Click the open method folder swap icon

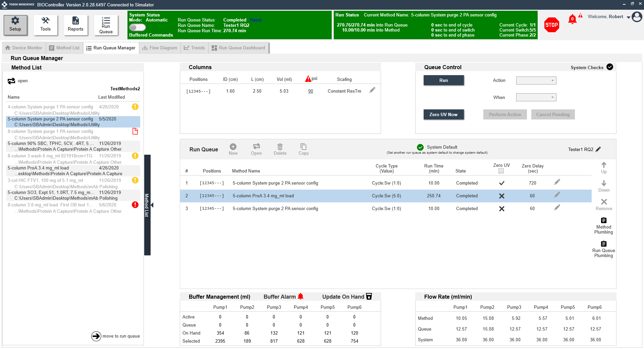11,81
